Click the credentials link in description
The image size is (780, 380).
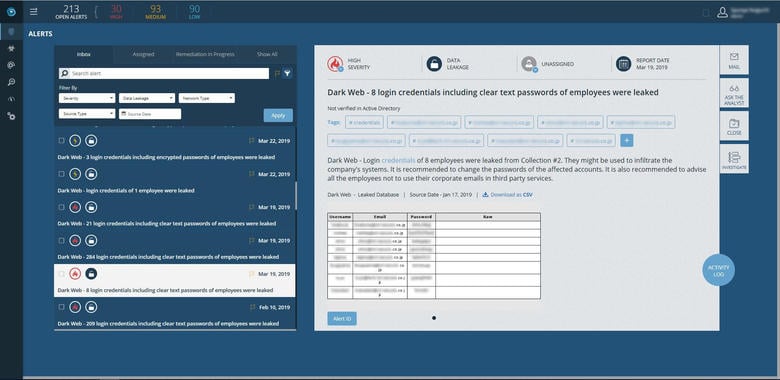[398, 161]
